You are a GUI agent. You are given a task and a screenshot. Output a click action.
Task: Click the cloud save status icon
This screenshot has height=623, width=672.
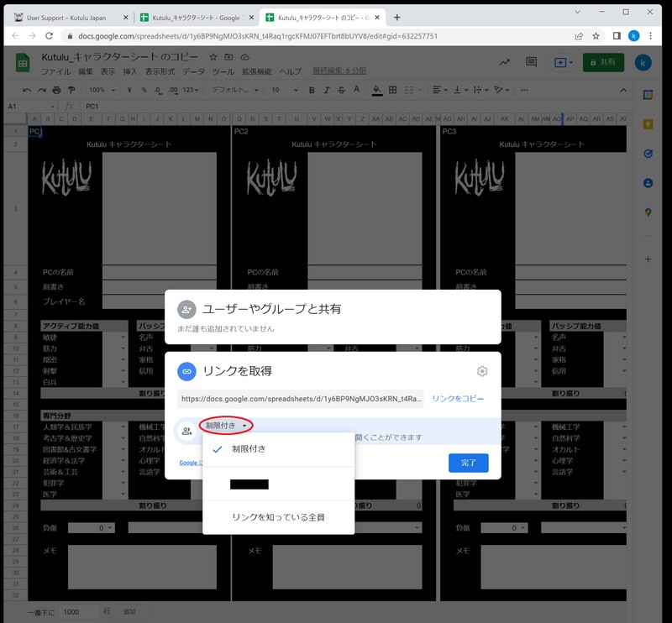point(244,57)
